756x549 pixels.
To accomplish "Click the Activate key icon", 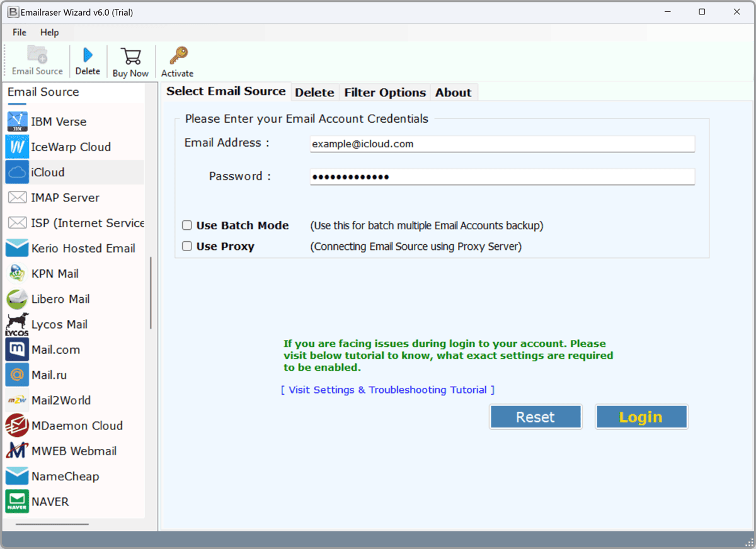I will point(178,55).
